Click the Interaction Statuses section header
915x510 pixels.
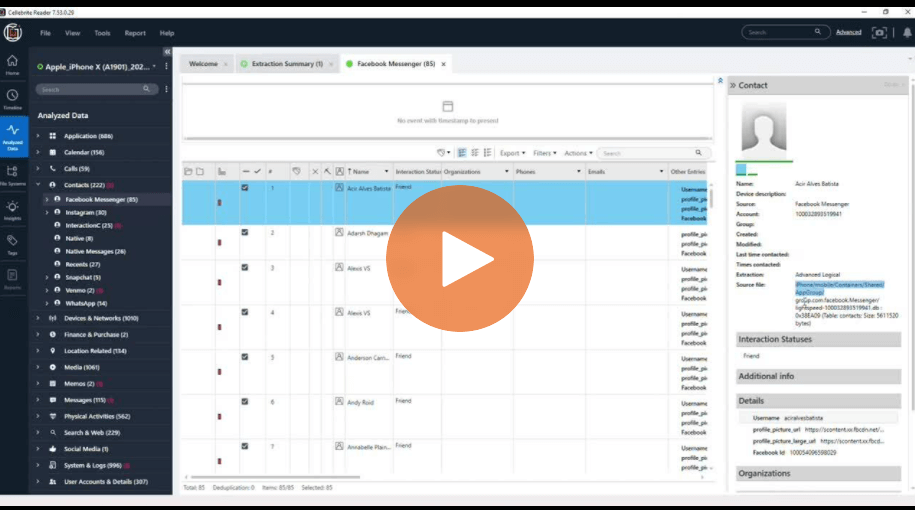818,339
